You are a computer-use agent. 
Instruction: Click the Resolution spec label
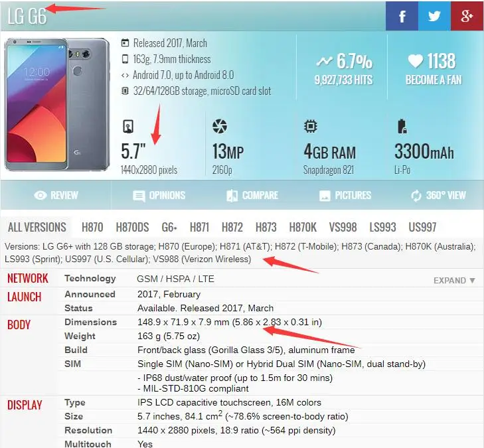click(x=88, y=430)
